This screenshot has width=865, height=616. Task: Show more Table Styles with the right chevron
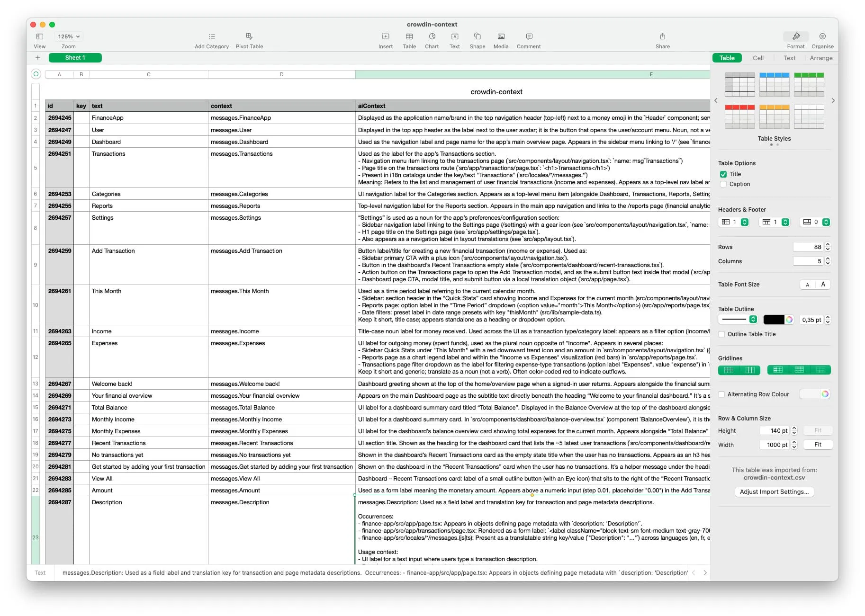click(x=833, y=100)
